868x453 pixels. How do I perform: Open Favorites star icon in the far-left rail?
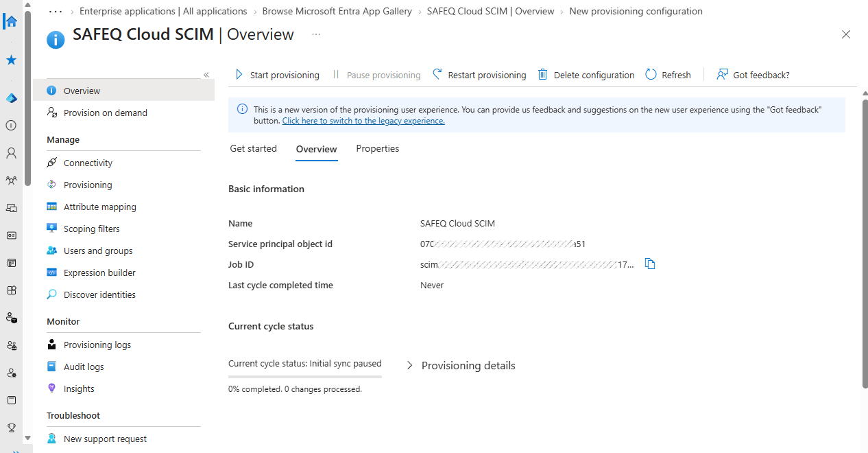click(x=11, y=60)
